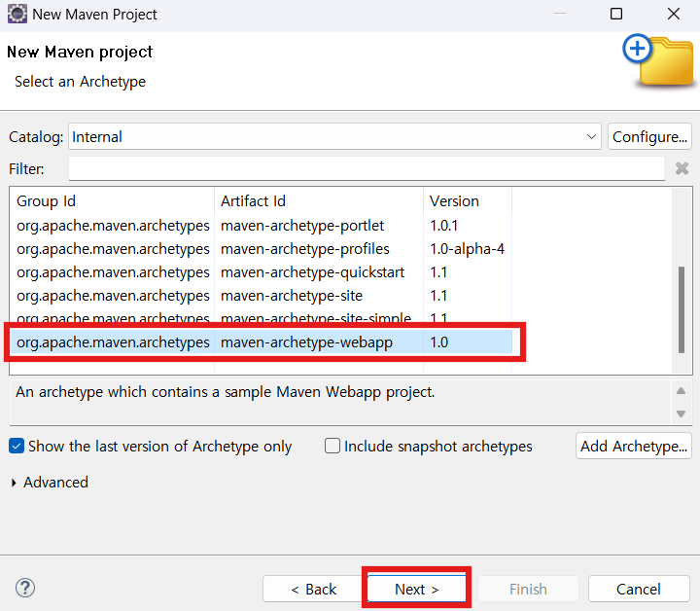
Task: Go to the next wizard page
Action: click(416, 589)
